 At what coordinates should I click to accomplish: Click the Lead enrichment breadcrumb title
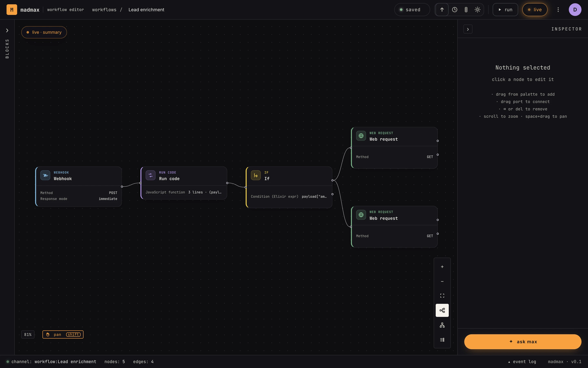click(146, 10)
